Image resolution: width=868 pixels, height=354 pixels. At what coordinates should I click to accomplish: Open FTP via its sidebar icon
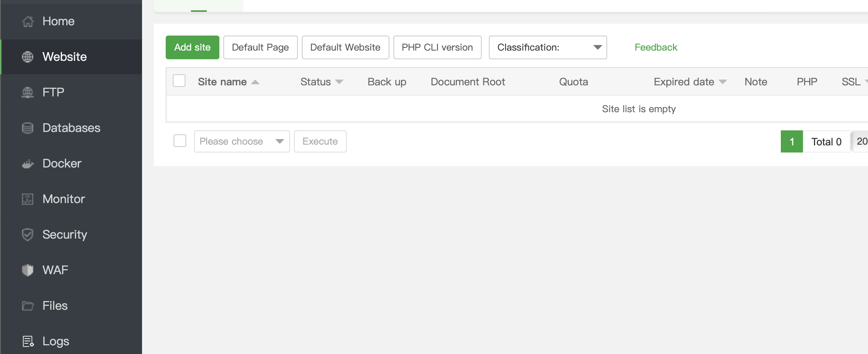[28, 92]
